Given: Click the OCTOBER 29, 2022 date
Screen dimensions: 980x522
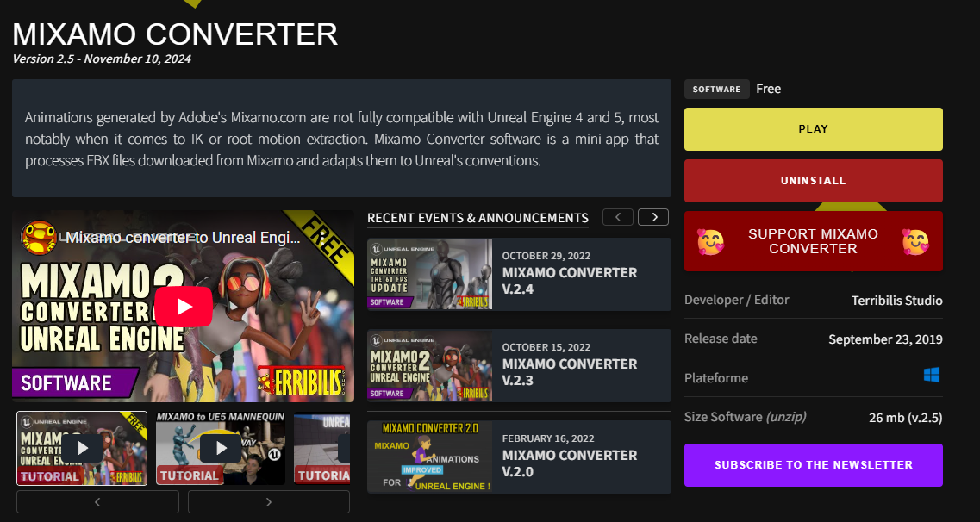Looking at the screenshot, I should [546, 256].
